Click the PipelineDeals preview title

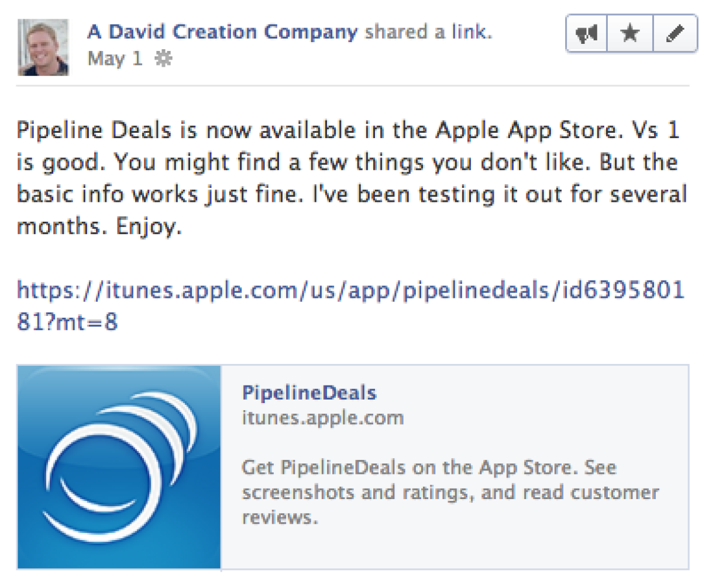309,393
